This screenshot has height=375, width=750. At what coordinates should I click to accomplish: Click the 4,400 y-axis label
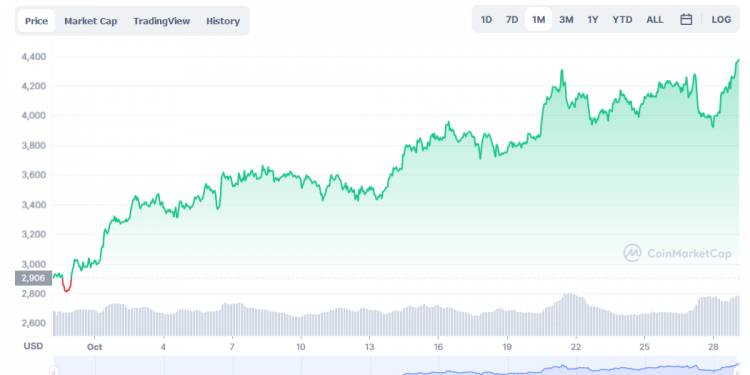click(34, 57)
